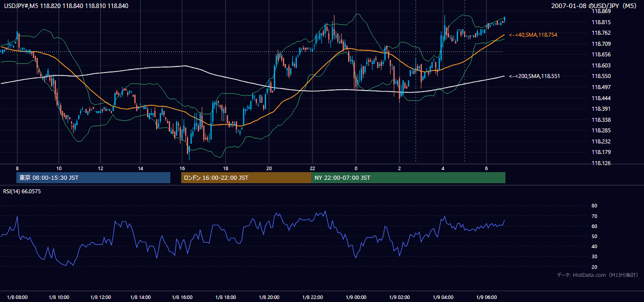Click the 1/8 20:00 time label
Screen dimensions: 644x302
click(x=270, y=297)
